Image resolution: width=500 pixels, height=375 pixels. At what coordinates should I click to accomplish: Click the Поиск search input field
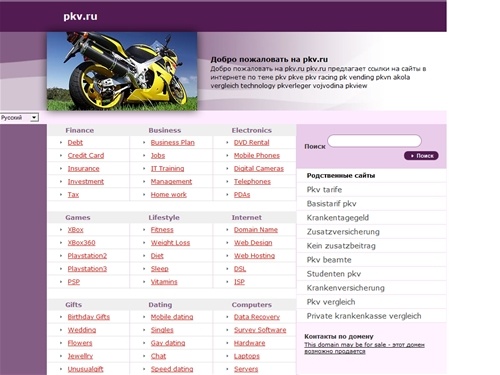pos(374,141)
